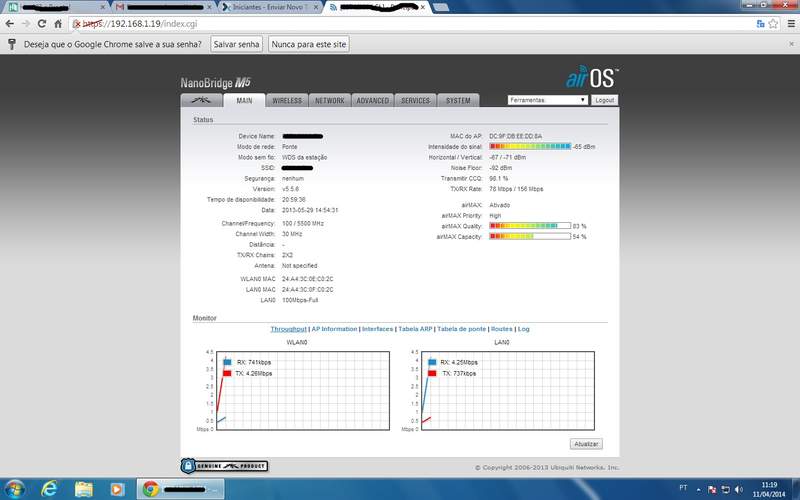Viewport: 800px width, 500px height.
Task: Click Chrome taskbar window button
Action: tap(181, 489)
